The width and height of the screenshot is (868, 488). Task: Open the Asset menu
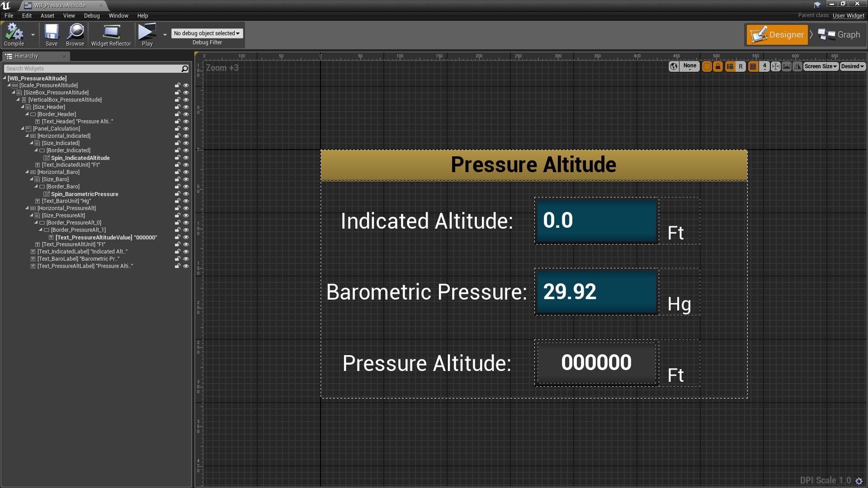[x=47, y=15]
